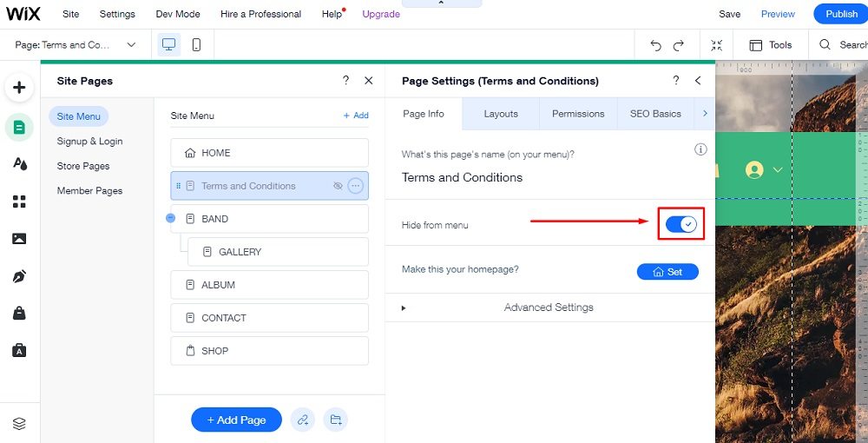The height and width of the screenshot is (443, 868).
Task: Collapse the BAND page subpages
Action: (x=171, y=218)
